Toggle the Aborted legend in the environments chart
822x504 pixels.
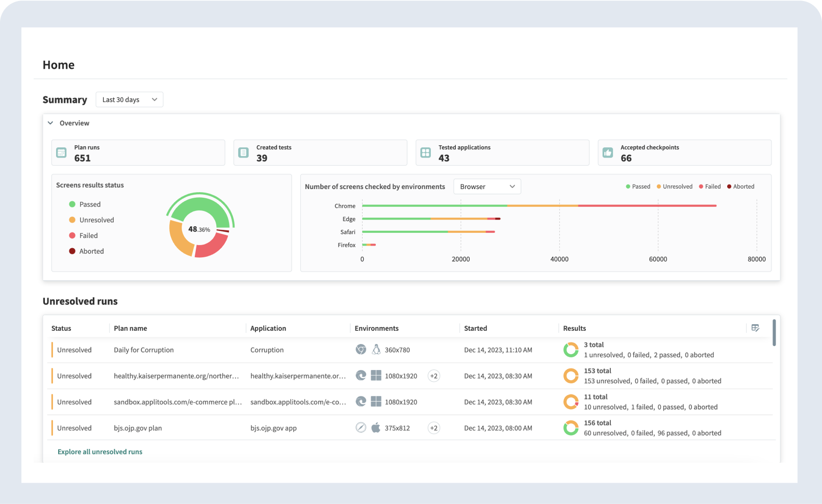(x=740, y=187)
